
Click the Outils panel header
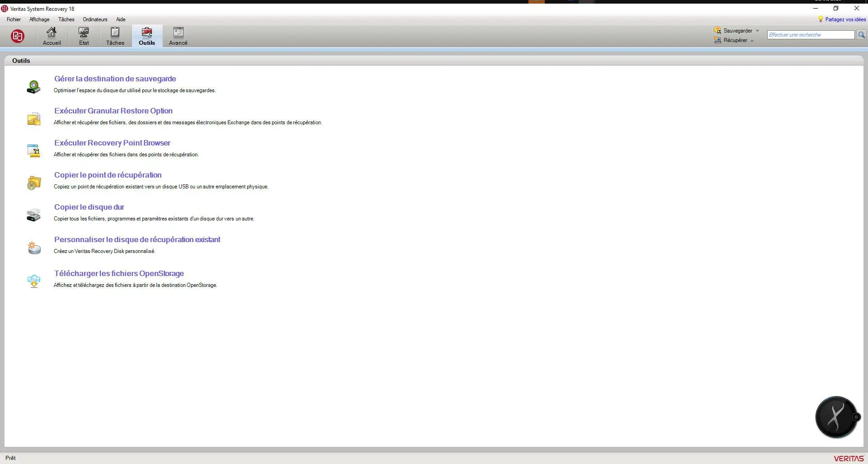21,61
